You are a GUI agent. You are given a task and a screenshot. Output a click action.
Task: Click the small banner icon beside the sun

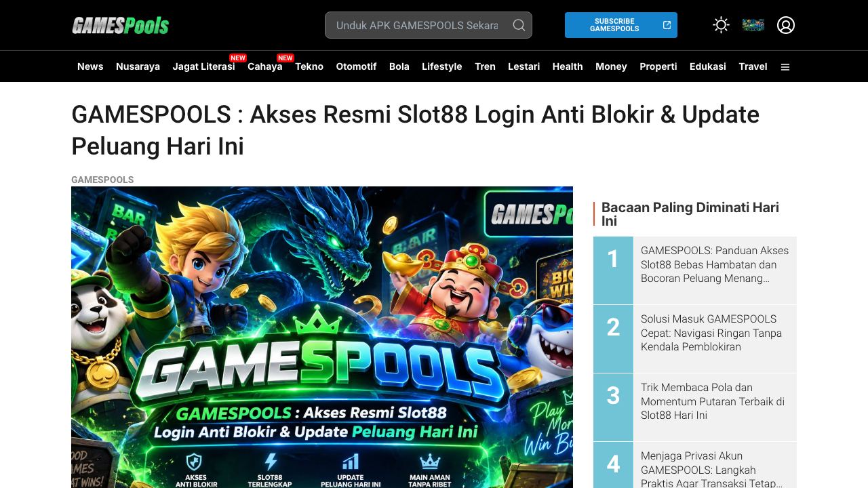753,25
